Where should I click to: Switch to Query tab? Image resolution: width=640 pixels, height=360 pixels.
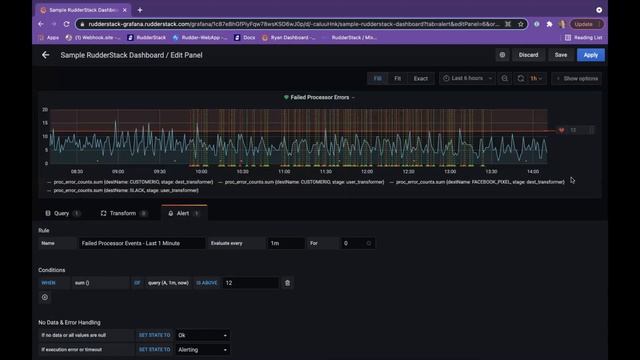point(62,213)
